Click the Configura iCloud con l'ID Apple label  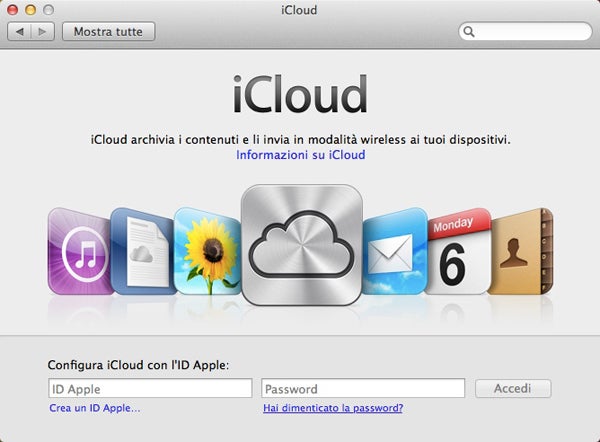pos(138,365)
